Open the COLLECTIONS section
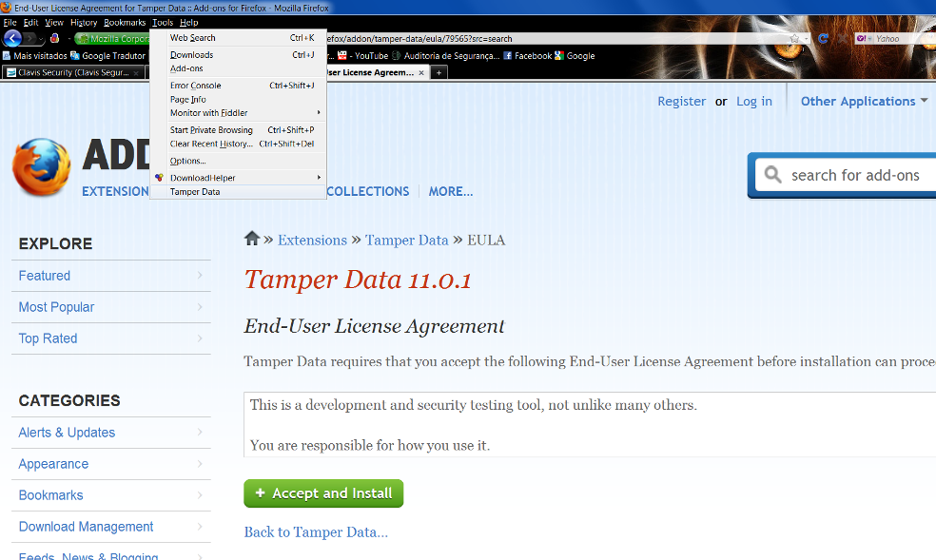 [368, 191]
